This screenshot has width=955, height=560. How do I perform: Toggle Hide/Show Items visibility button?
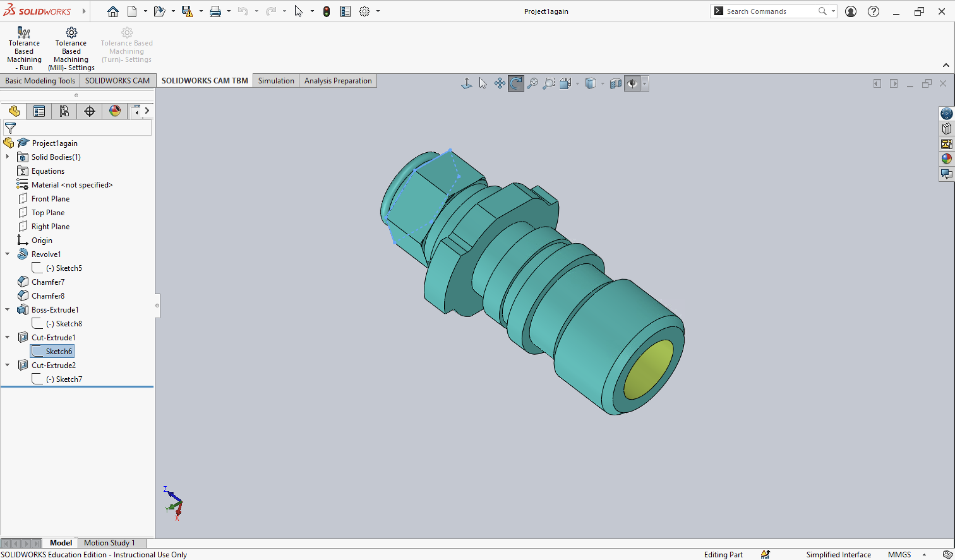coord(632,83)
